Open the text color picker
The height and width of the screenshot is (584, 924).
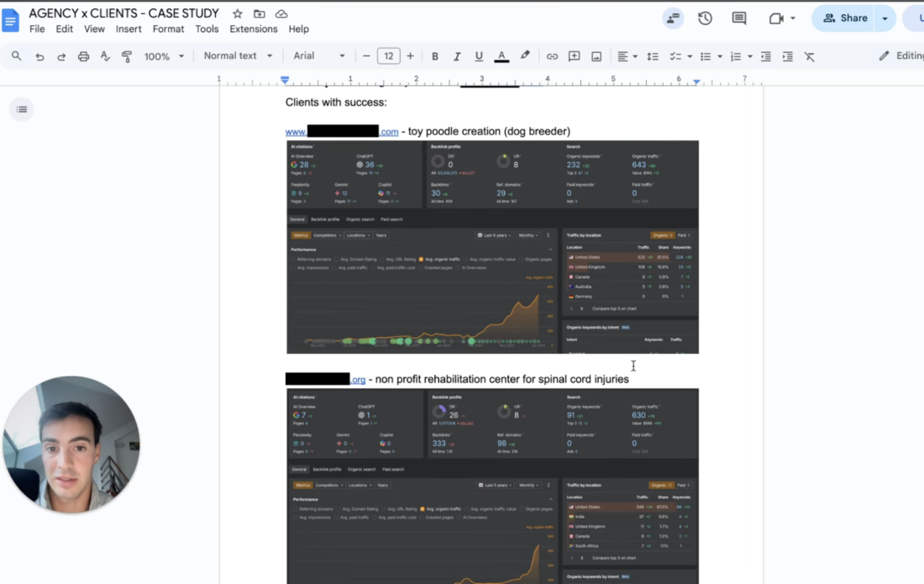pos(501,55)
